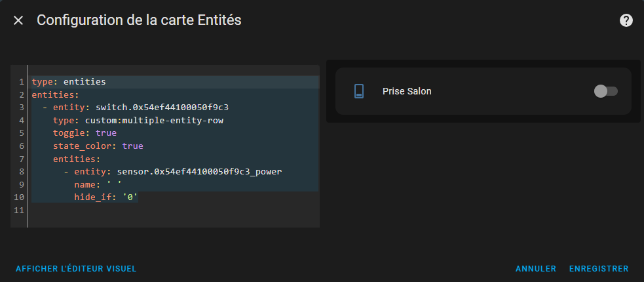Click the switch.0x54ef44100050f9c3 entity ID
This screenshot has height=282, width=644.
162,107
